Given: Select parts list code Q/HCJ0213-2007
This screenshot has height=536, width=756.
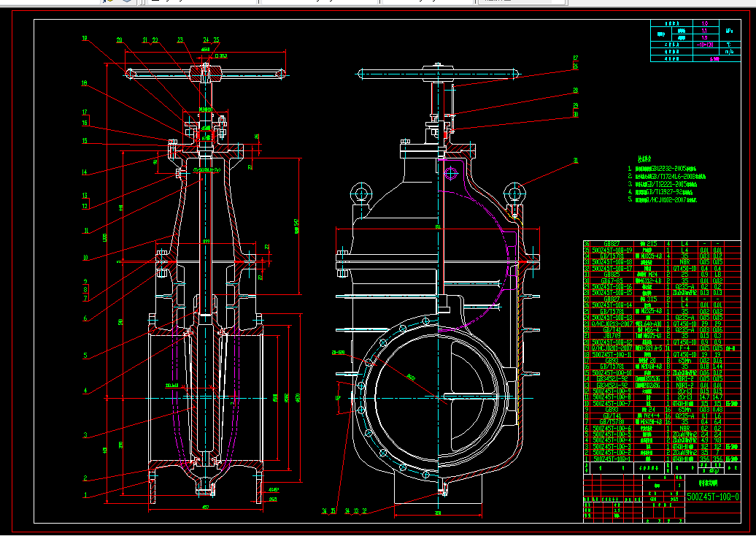Looking at the screenshot, I should point(612,323).
